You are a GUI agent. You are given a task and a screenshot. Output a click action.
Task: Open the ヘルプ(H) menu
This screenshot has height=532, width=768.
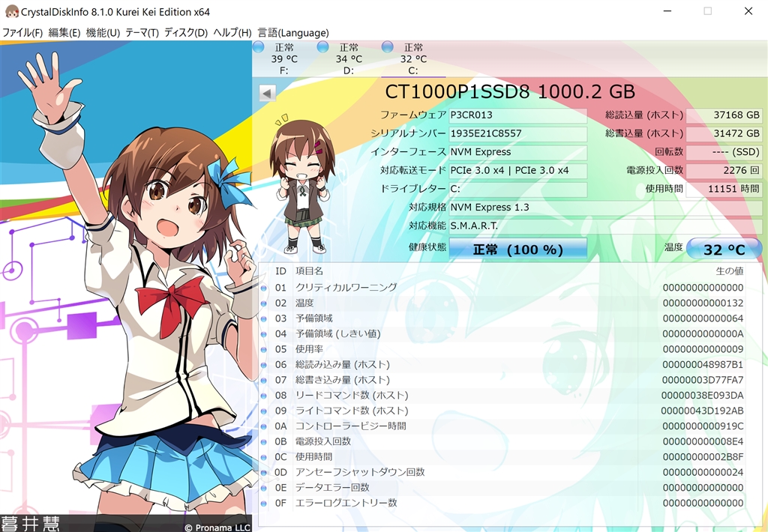232,33
